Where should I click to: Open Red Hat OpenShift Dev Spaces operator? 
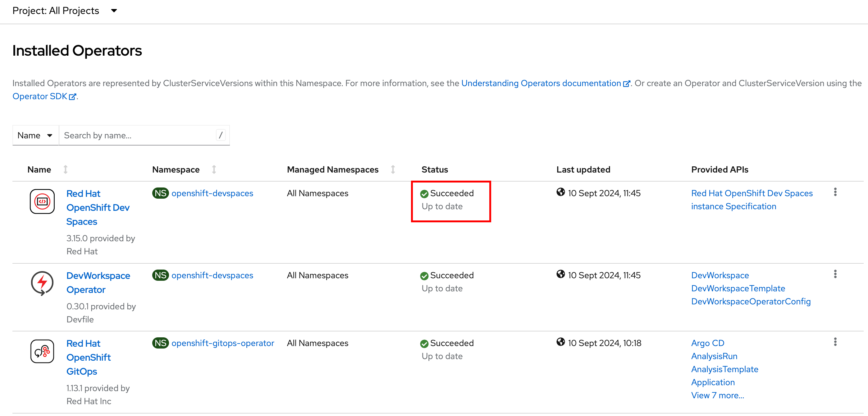98,208
